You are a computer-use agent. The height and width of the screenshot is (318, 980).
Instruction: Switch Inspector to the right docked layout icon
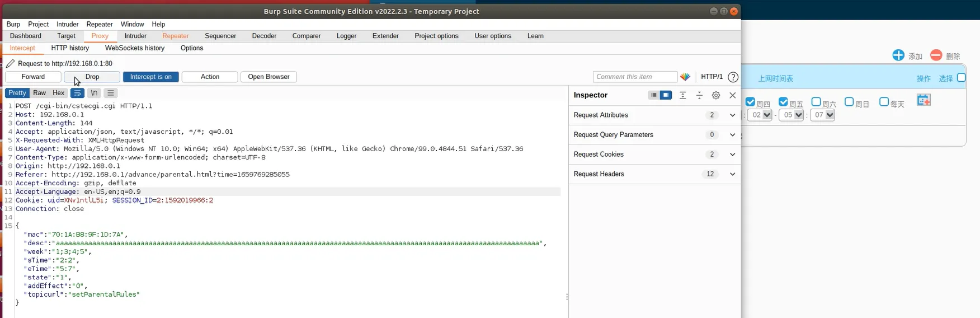pos(666,95)
